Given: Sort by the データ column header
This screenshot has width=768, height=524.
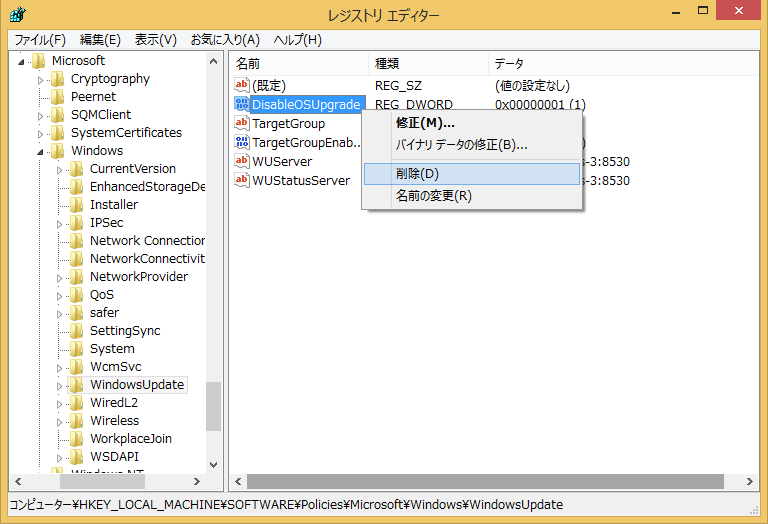Looking at the screenshot, I should [x=624, y=64].
